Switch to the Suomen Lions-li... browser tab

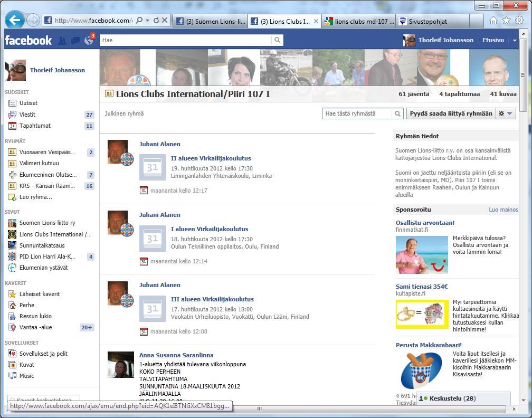(211, 21)
